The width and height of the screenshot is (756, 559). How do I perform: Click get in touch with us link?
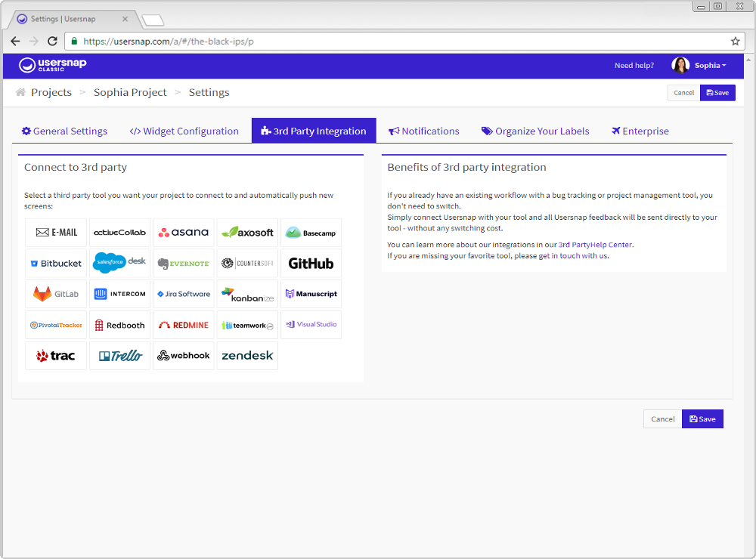pyautogui.click(x=573, y=256)
